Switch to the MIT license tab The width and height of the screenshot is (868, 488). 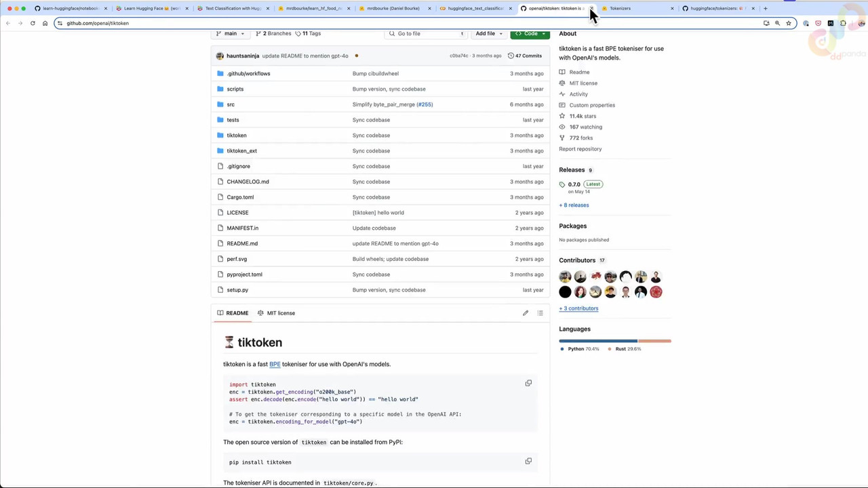[276, 313]
